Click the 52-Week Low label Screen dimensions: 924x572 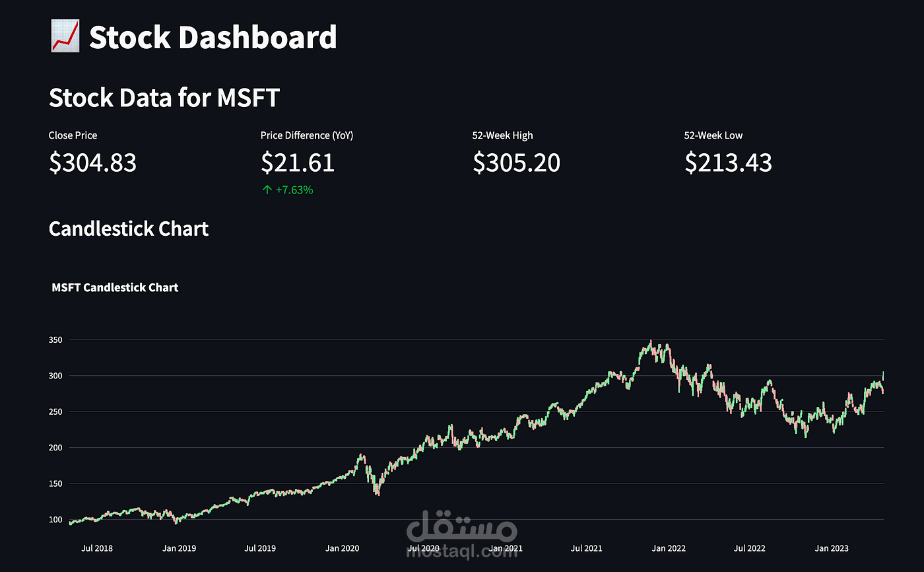[x=713, y=135]
